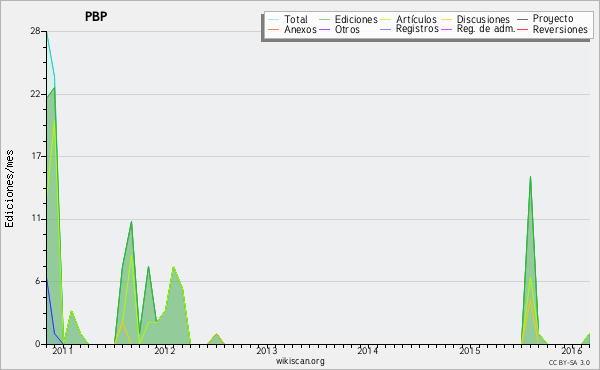The image size is (600, 370).
Task: Click the Artículos legend label
Action: [416, 19]
